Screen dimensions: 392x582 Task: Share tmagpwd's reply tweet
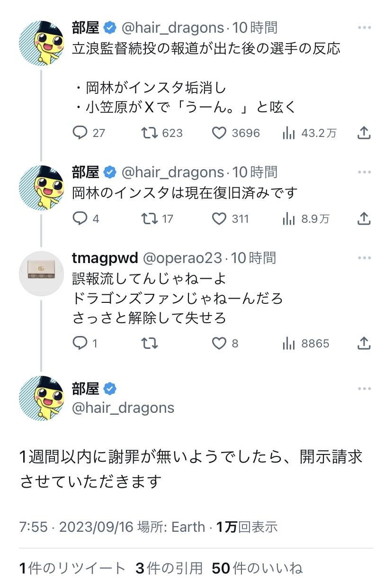pyautogui.click(x=364, y=343)
